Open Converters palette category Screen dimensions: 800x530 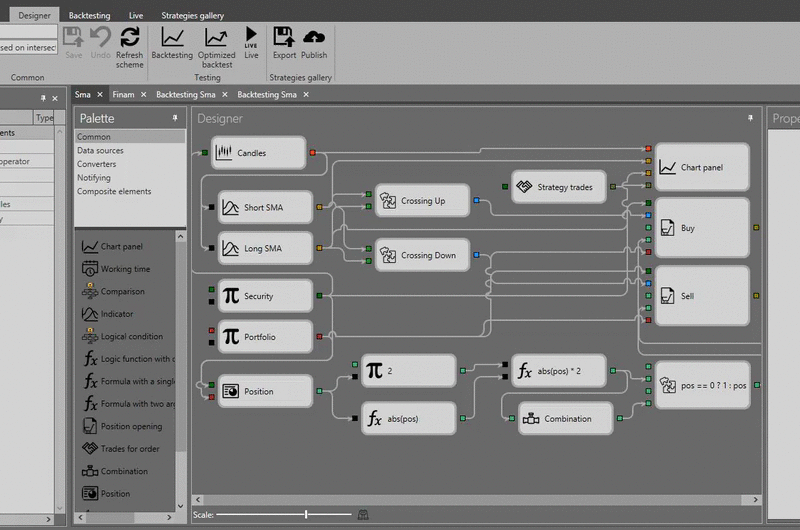(x=96, y=164)
